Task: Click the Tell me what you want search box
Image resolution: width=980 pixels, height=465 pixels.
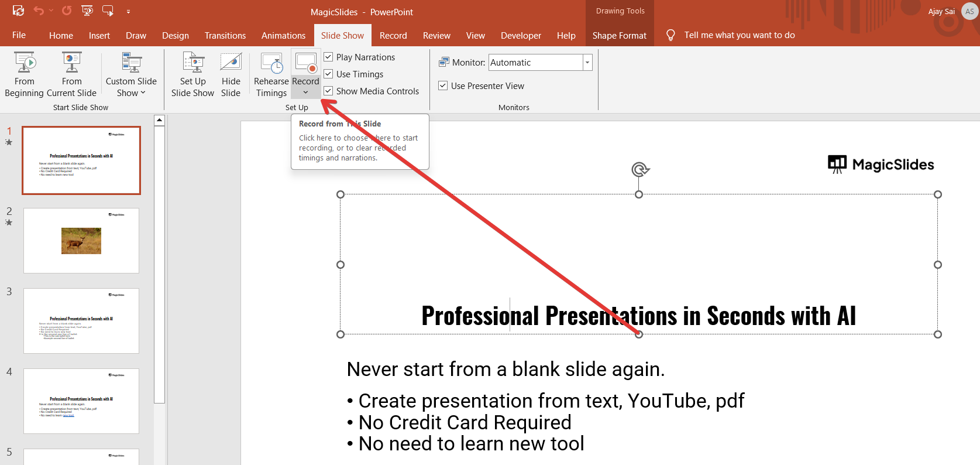Action: coord(740,35)
